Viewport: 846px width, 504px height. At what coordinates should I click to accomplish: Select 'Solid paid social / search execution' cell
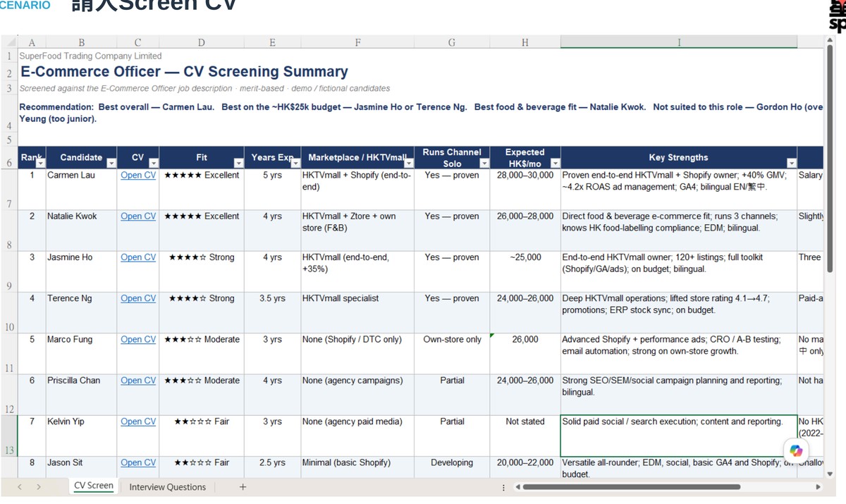[679, 436]
